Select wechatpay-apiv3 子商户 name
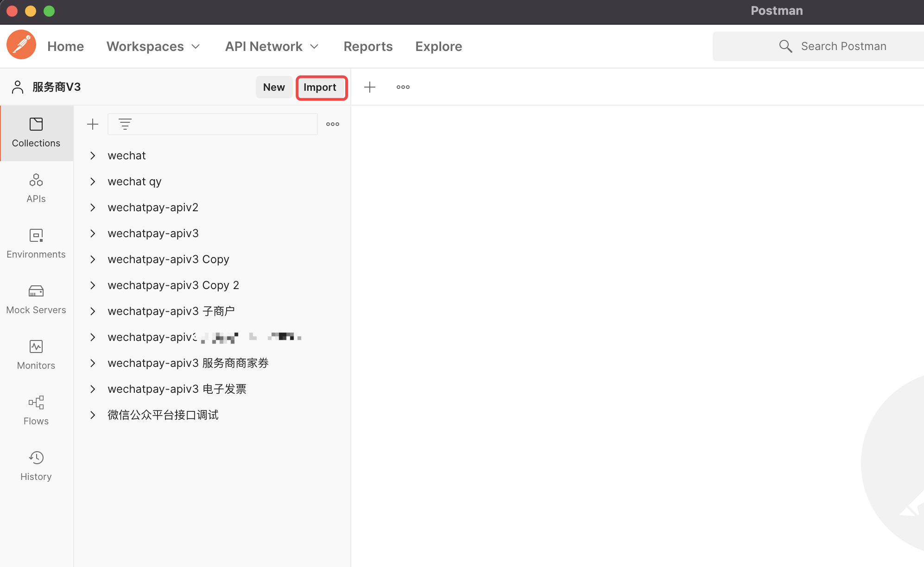 coord(171,311)
